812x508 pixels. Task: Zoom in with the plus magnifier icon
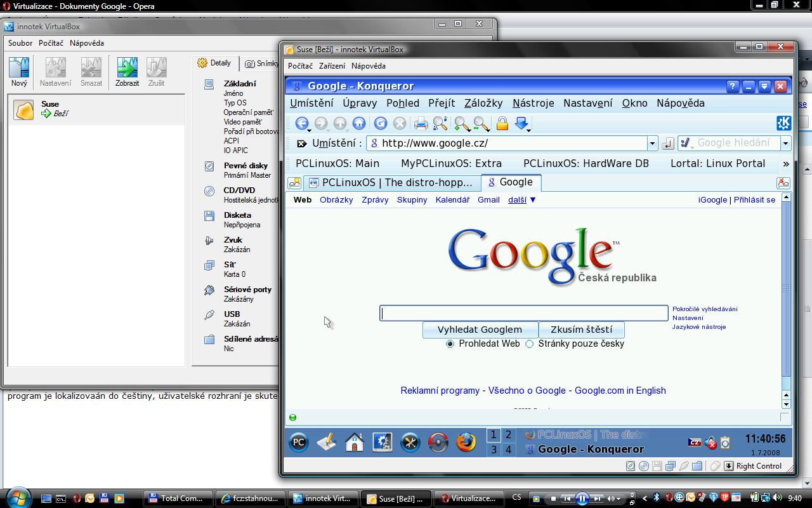click(x=462, y=123)
